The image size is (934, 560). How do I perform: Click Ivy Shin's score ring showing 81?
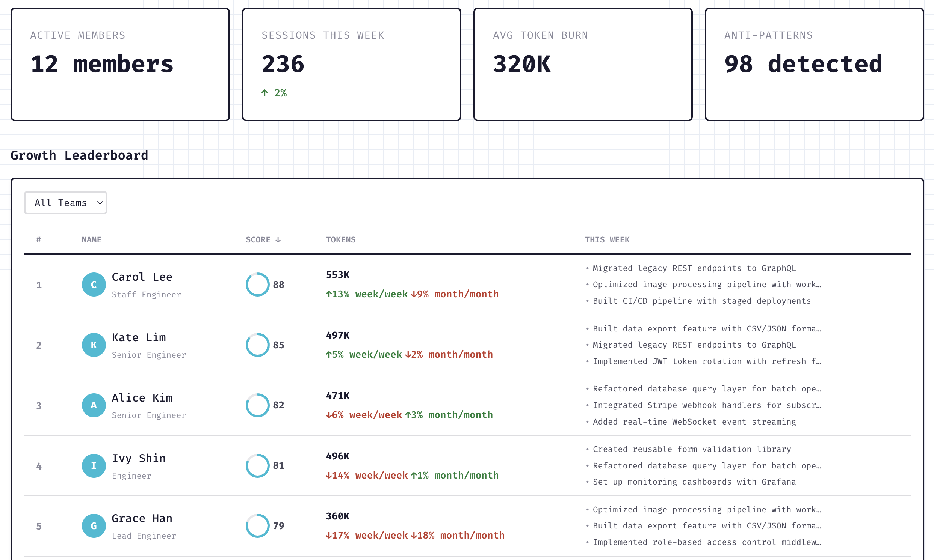pos(258,466)
